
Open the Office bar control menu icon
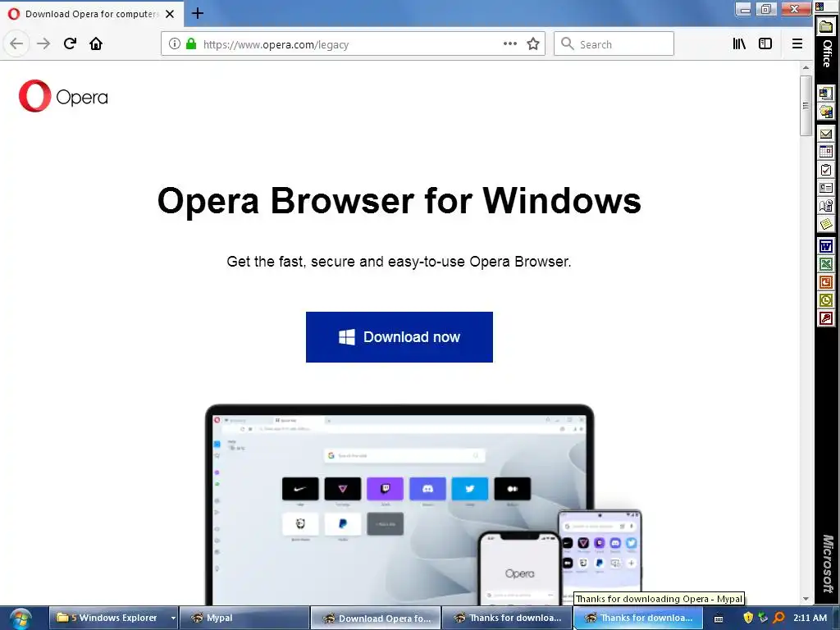pos(819,7)
